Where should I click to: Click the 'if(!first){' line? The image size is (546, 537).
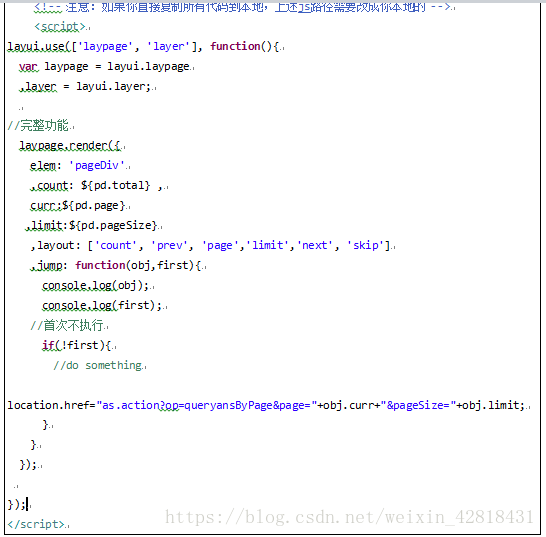click(x=77, y=345)
